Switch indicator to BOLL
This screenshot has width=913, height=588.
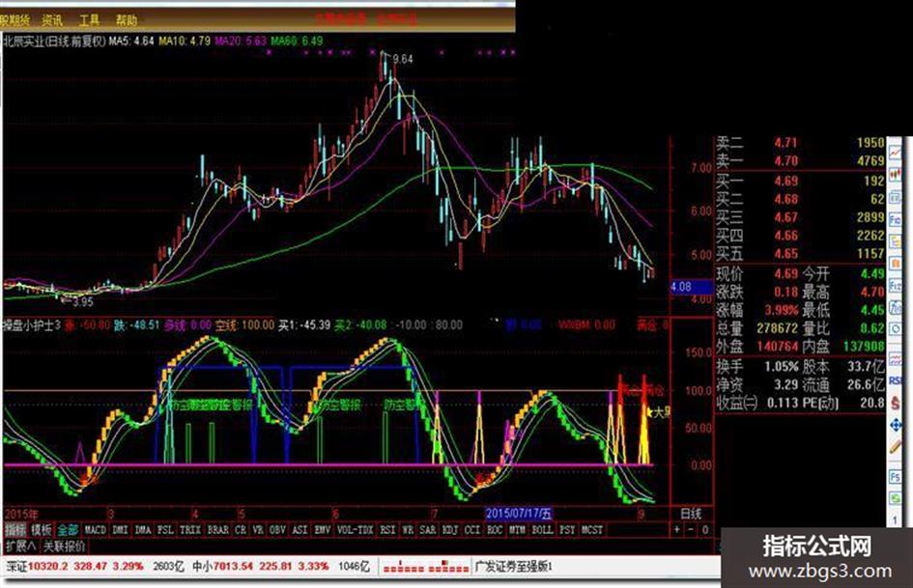(x=542, y=530)
